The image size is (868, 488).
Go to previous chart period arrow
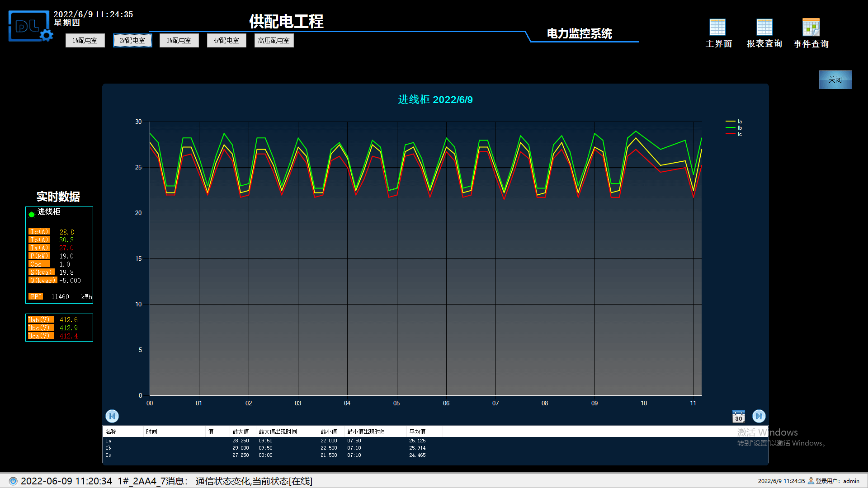(112, 416)
